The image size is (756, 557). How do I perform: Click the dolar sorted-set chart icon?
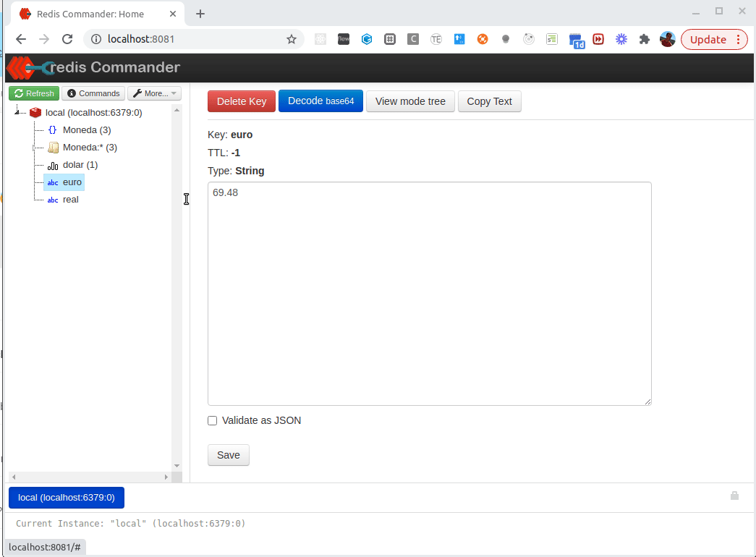(x=53, y=166)
